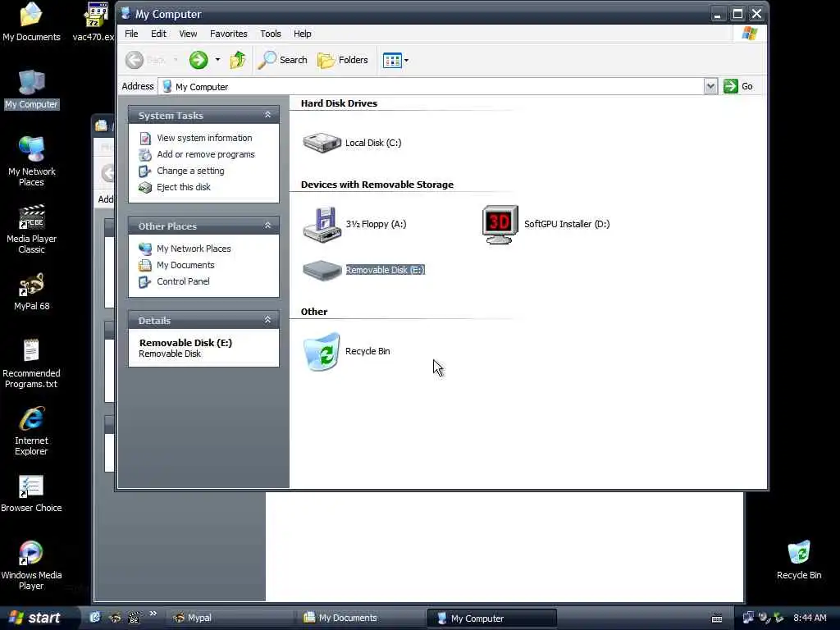This screenshot has width=840, height=630.
Task: Open the Views toolbar icon
Action: pos(392,61)
